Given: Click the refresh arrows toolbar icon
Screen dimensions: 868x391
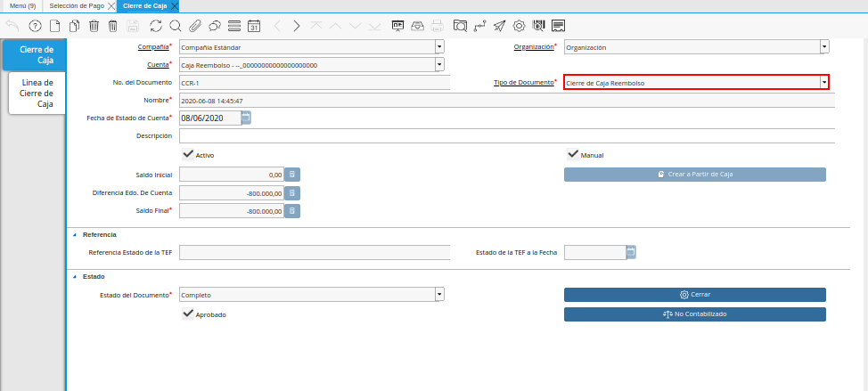Looking at the screenshot, I should (x=156, y=25).
